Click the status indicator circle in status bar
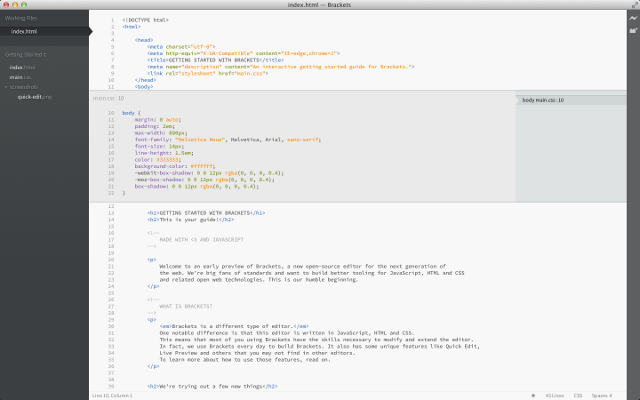640x400 pixels. point(533,395)
